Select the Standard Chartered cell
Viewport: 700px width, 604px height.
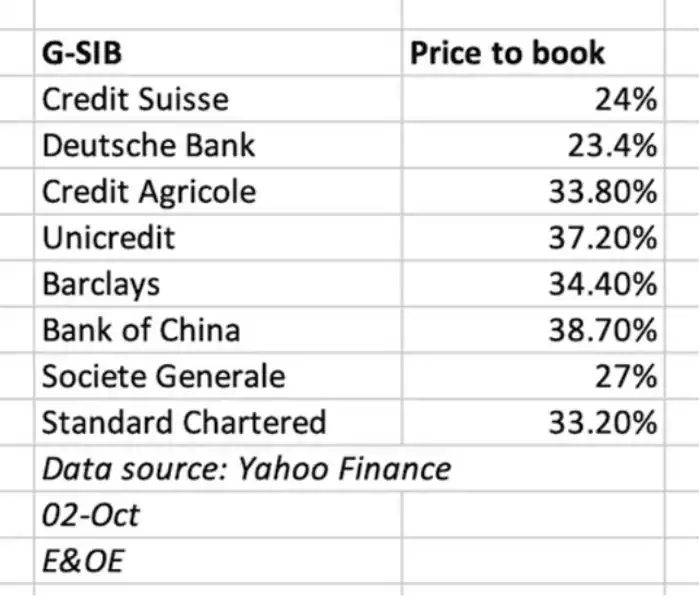218,422
